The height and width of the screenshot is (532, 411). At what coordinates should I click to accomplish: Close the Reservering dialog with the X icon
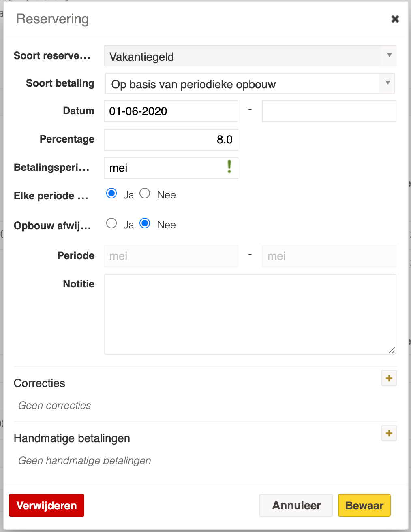[395, 19]
